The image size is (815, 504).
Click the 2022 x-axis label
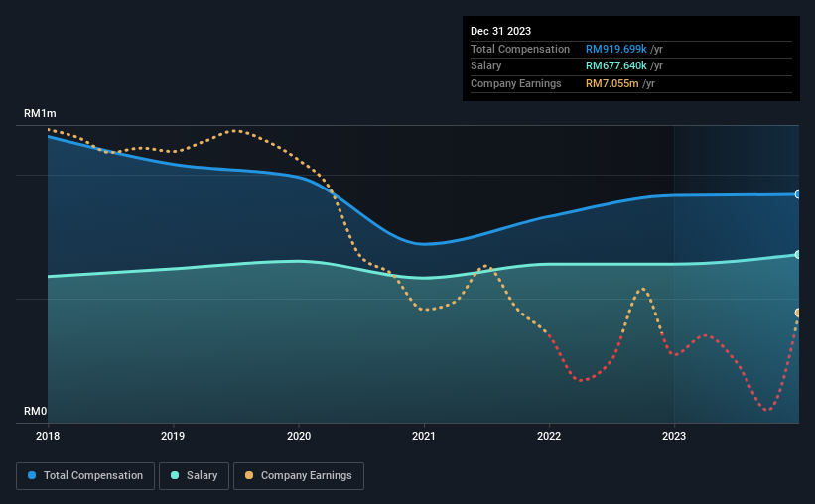pyautogui.click(x=549, y=436)
